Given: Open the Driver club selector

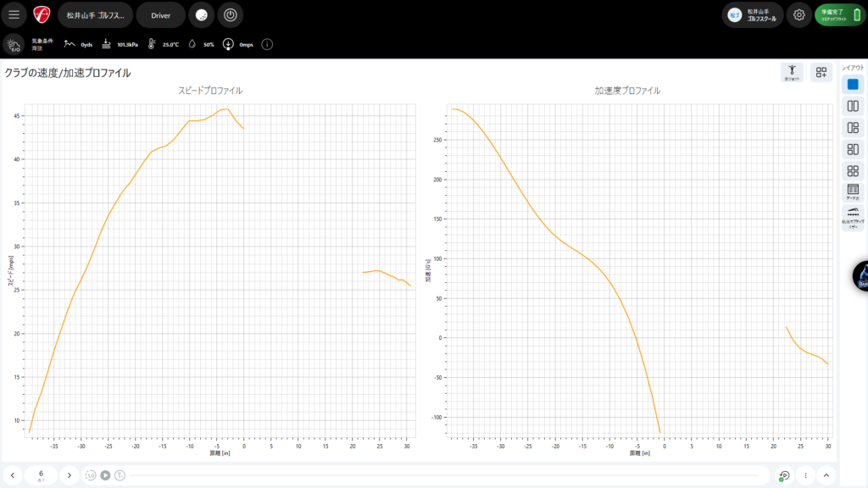Looking at the screenshot, I should click(x=160, y=15).
